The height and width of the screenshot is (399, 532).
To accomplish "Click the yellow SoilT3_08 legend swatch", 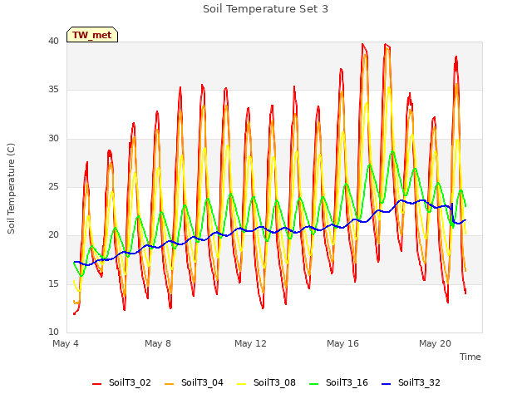I will [x=241, y=384].
